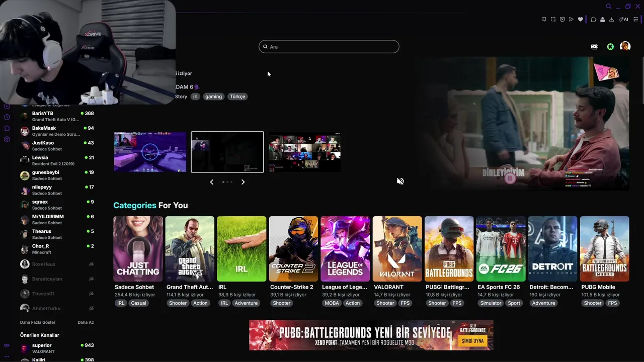The width and height of the screenshot is (644, 362).
Task: Open offline RoseHeus channel
Action: click(x=57, y=264)
